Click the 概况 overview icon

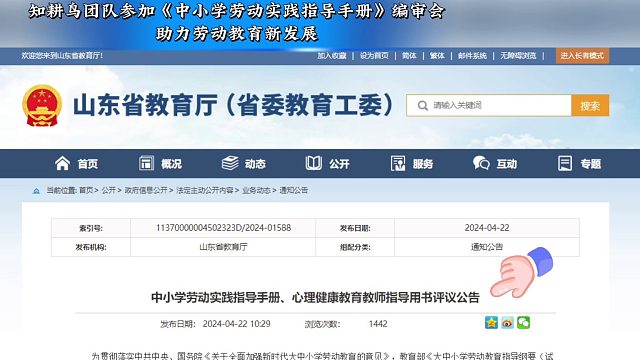pos(146,163)
